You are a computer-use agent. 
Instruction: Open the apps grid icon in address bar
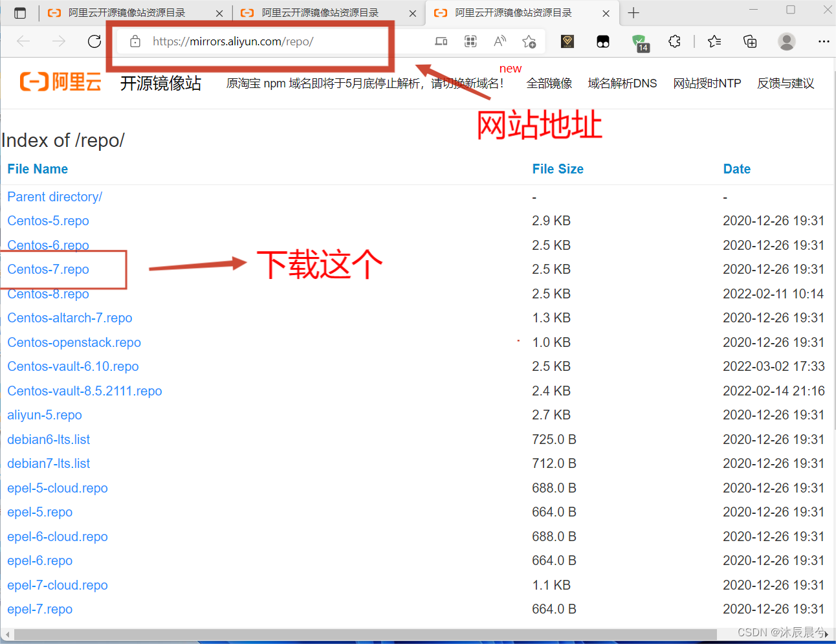[x=470, y=41]
